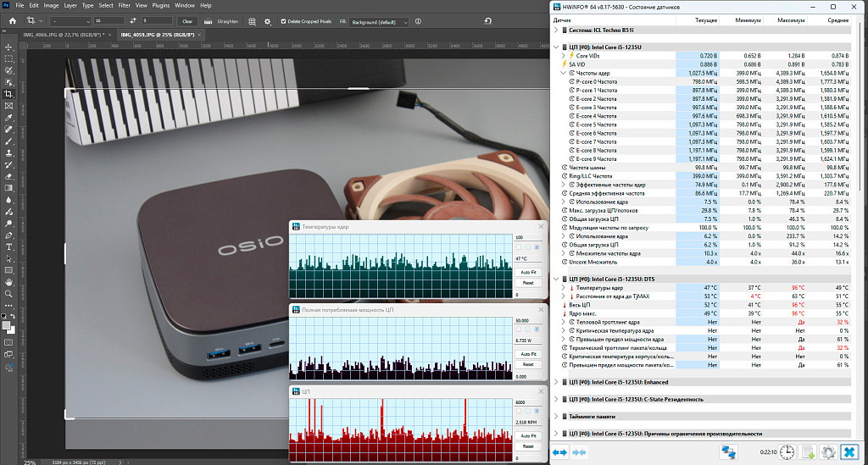This screenshot has height=465, width=868.
Task: Select the Type tool
Action: [8, 246]
